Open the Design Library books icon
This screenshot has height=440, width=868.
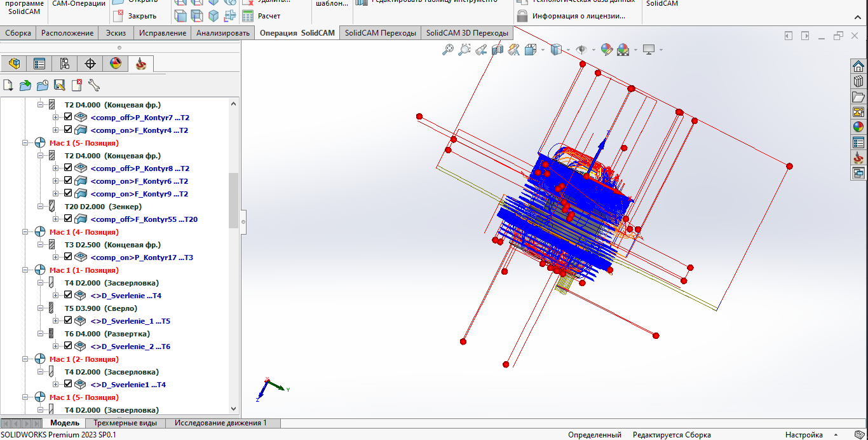click(x=858, y=81)
